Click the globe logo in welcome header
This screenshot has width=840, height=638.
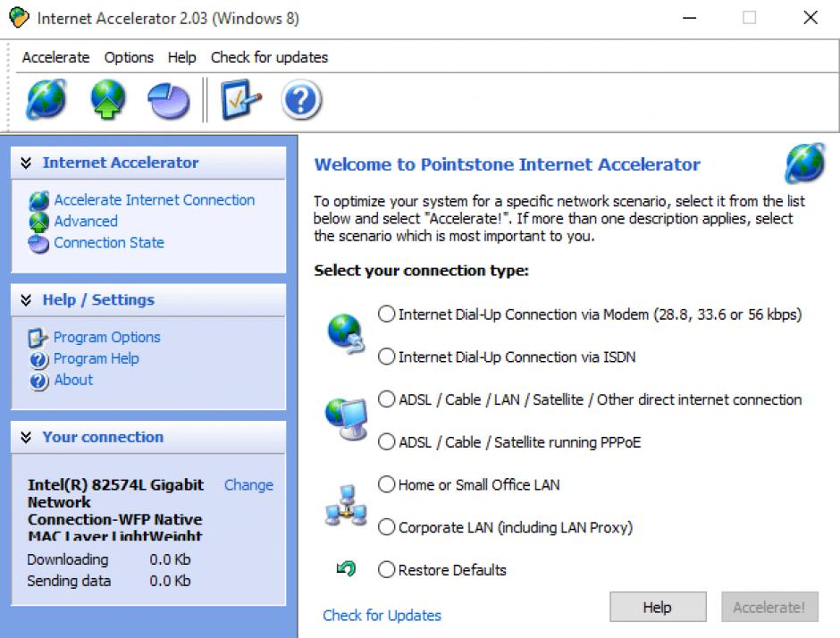coord(804,164)
